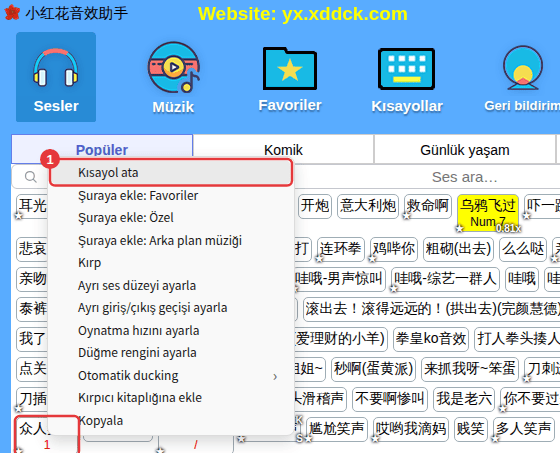Play the 拳皇ko音效 sound button
560x453 pixels.
pyautogui.click(x=431, y=339)
